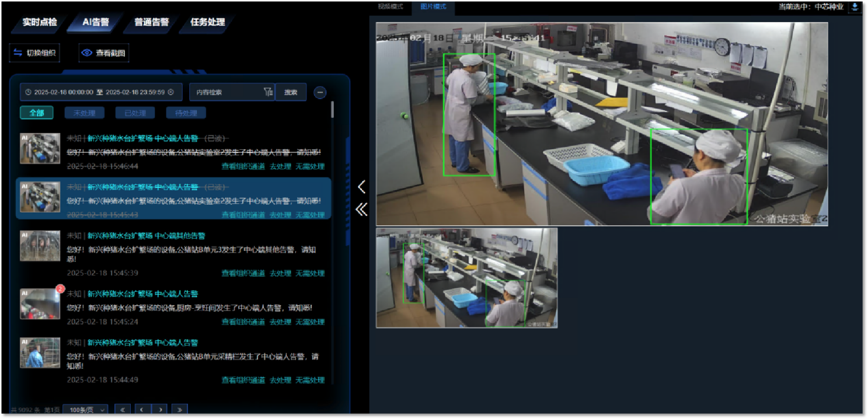Click 查看组织通道 on 15:45:39 alert
The height and width of the screenshot is (419, 868).
243,273
